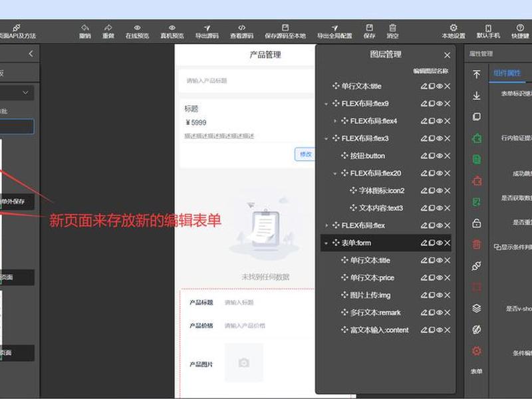Image resolution: width=532 pixels, height=399 pixels.
Task: Click the red puzzle-piece icon in the side strip
Action: tap(477, 181)
